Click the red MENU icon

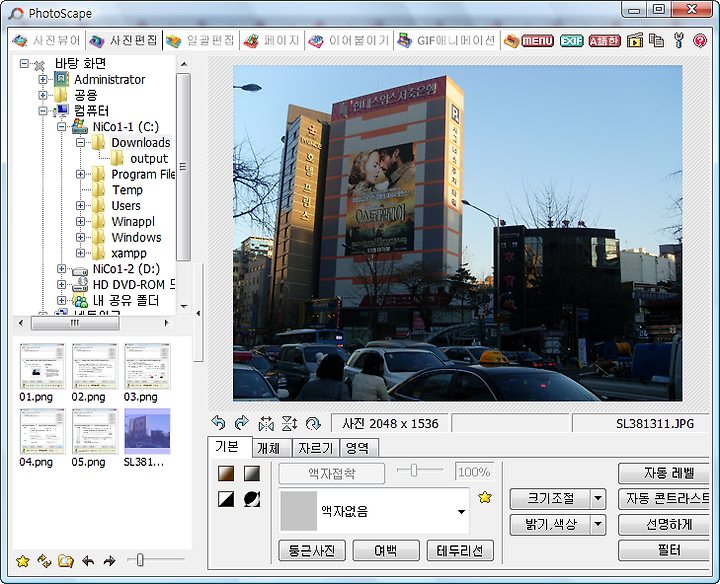538,41
